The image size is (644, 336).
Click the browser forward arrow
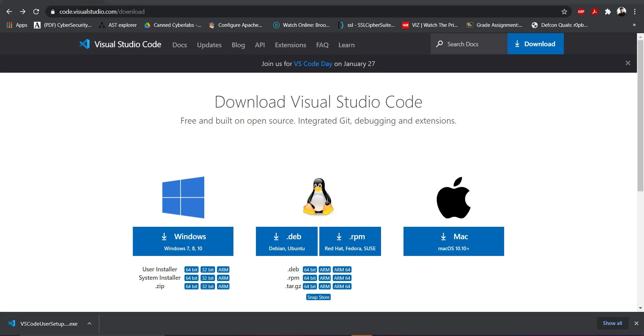click(x=22, y=12)
